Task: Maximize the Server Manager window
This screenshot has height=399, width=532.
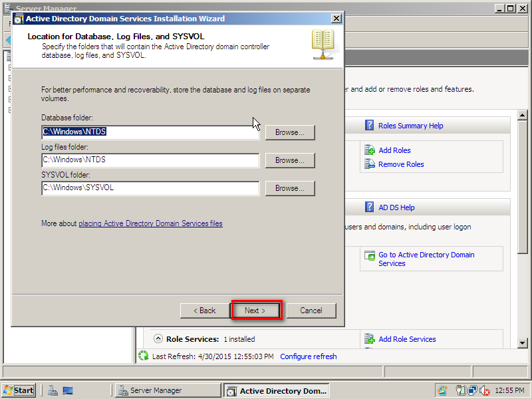Action: tap(510, 8)
